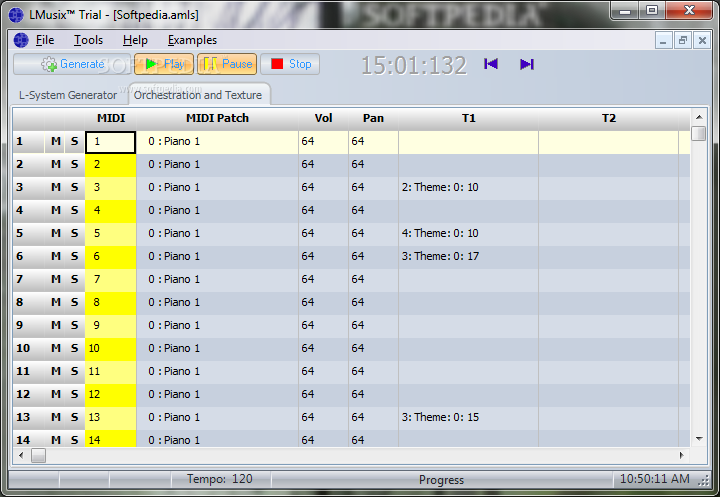Skip to end with the forward icon
Image resolution: width=720 pixels, height=497 pixels.
point(527,64)
